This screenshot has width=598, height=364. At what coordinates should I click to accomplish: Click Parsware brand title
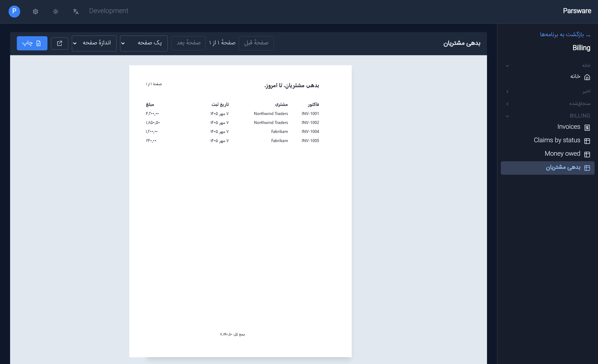coord(577,11)
